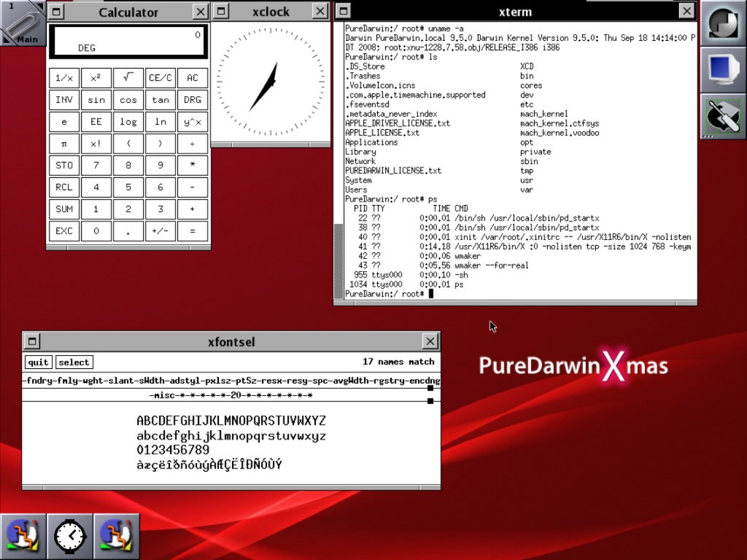Click the RCL memory key
This screenshot has width=747, height=560.
(x=64, y=187)
